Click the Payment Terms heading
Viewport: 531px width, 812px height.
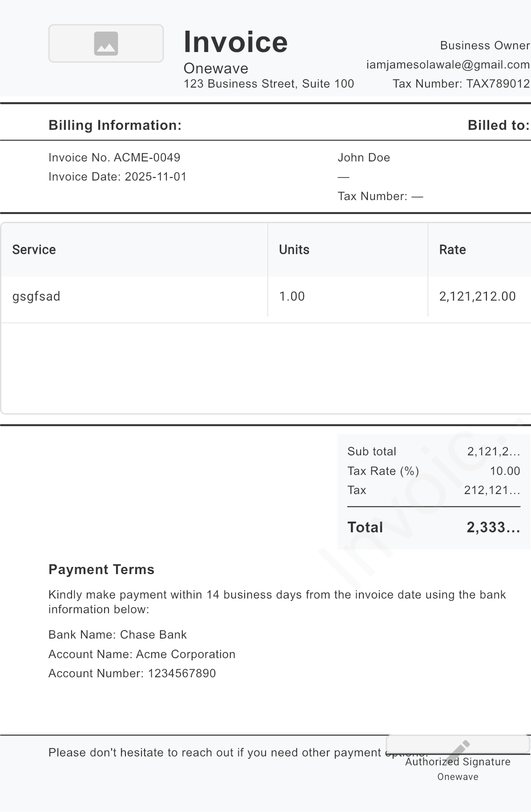point(101,570)
